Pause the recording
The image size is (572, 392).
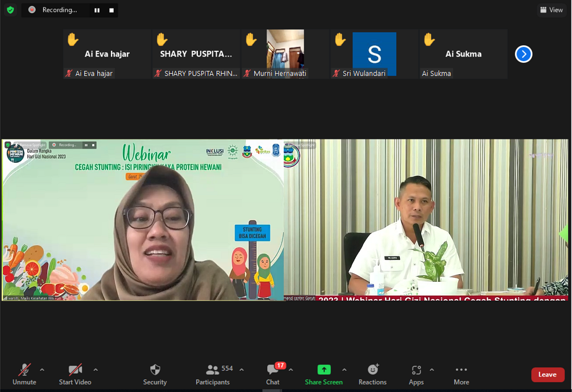click(x=97, y=10)
